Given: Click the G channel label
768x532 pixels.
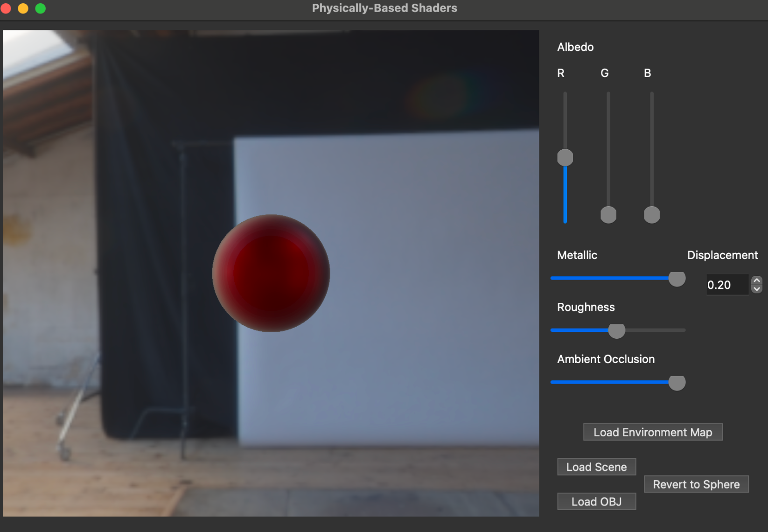Looking at the screenshot, I should tap(604, 73).
